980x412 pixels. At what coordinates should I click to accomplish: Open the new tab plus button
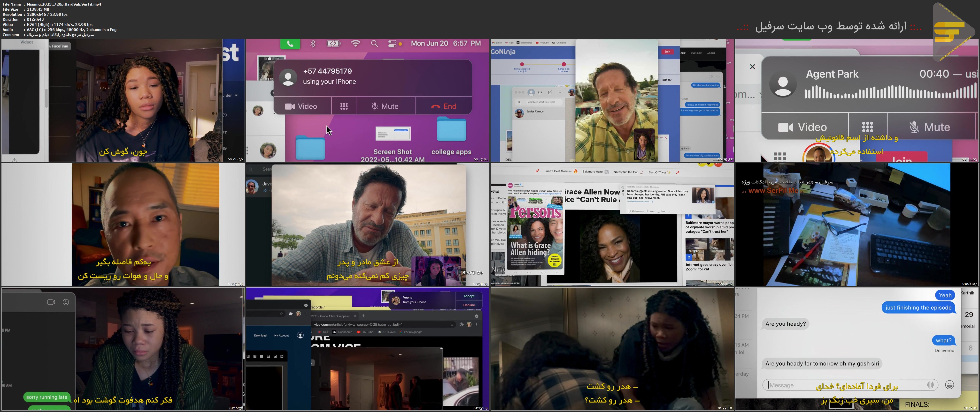tap(364, 316)
